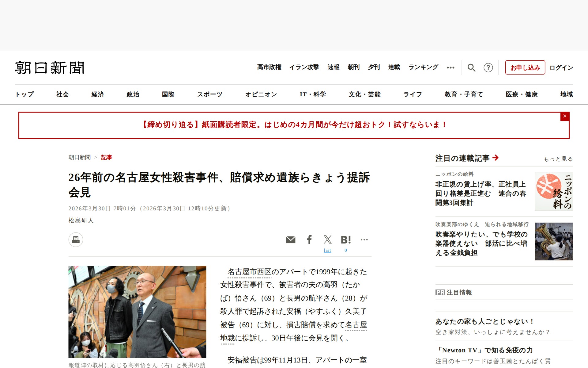Close the red subscription banner
This screenshot has width=588, height=368.
pos(565,116)
